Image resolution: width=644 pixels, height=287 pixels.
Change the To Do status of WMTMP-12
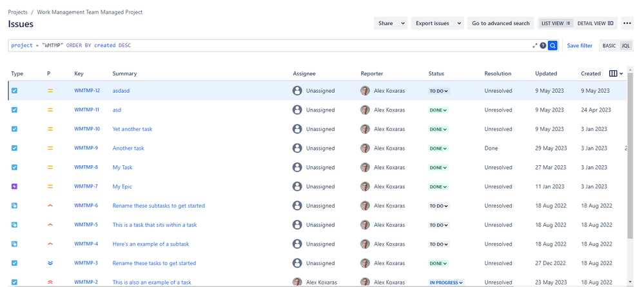pyautogui.click(x=439, y=91)
